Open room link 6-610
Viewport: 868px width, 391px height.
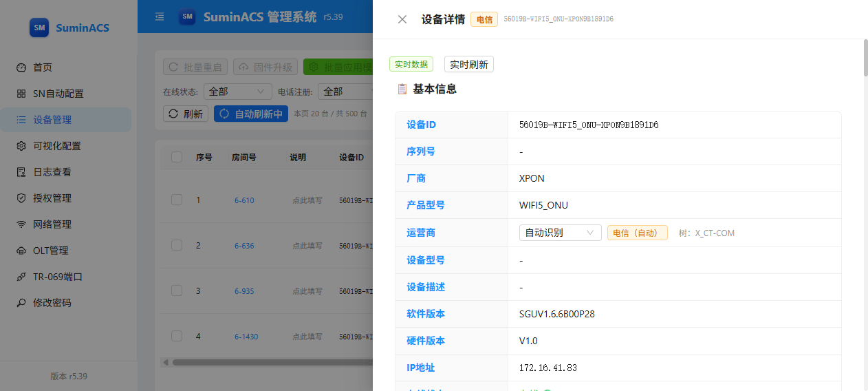coord(244,200)
